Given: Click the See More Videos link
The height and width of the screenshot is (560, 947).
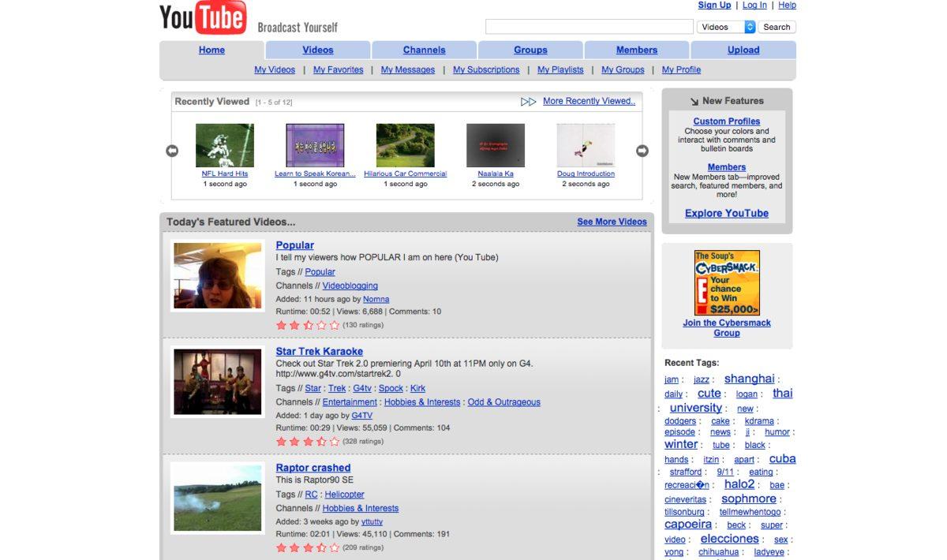Looking at the screenshot, I should (x=612, y=222).
